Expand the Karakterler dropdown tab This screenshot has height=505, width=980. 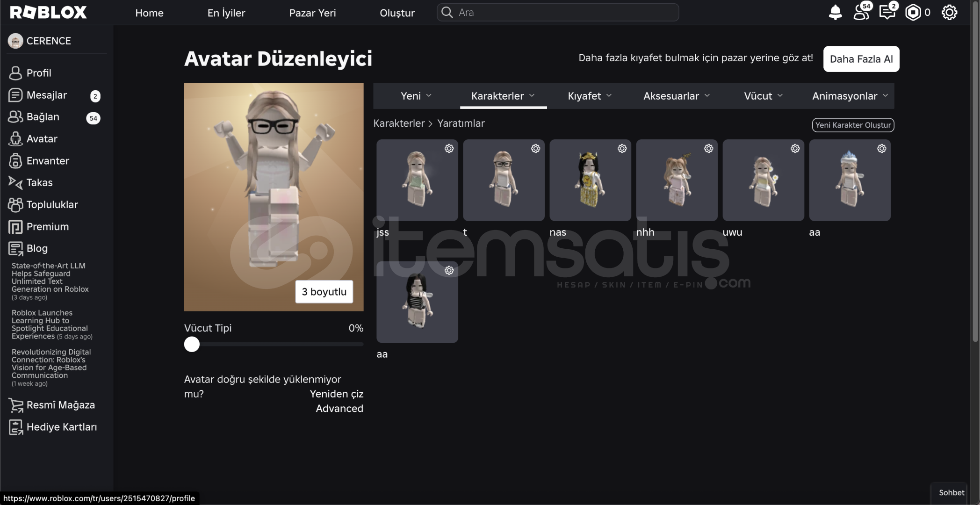coord(503,96)
